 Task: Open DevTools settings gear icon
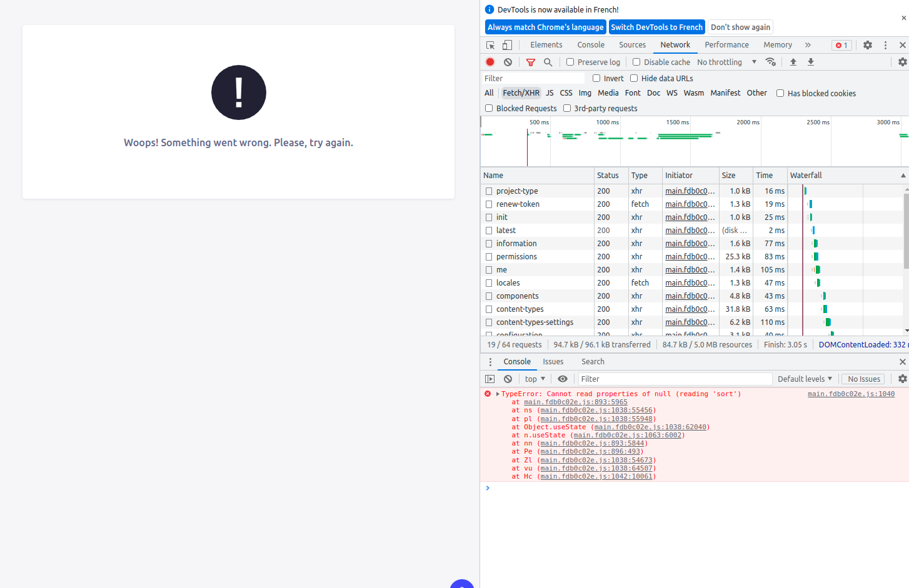click(x=868, y=45)
